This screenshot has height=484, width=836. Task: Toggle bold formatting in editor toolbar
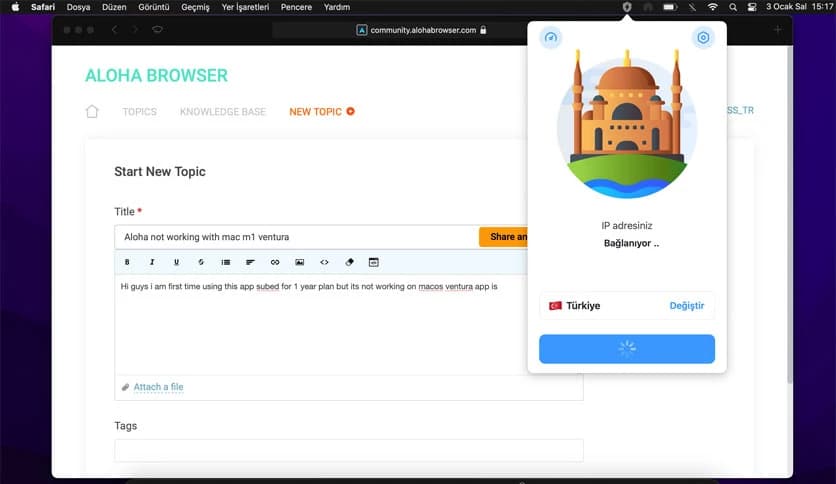(x=127, y=262)
